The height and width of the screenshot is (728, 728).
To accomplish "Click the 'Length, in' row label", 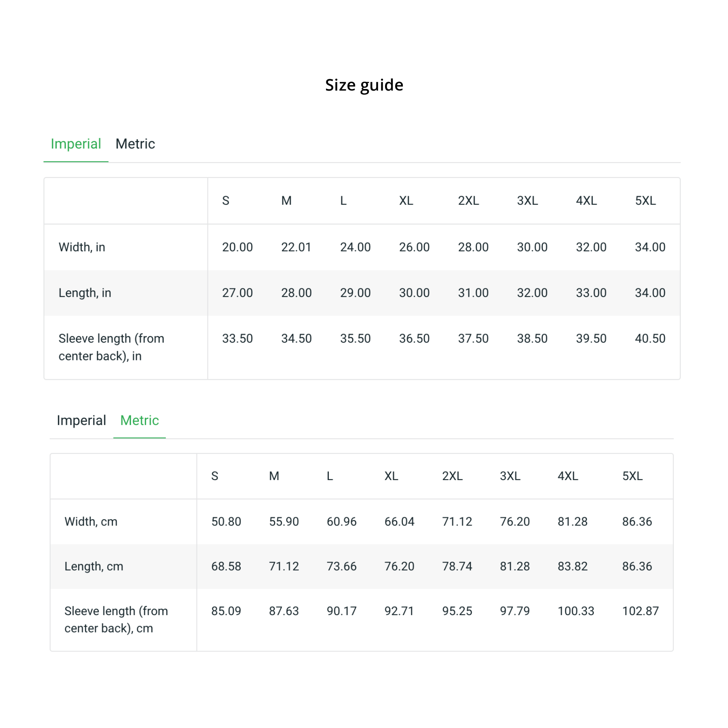I will (x=85, y=293).
